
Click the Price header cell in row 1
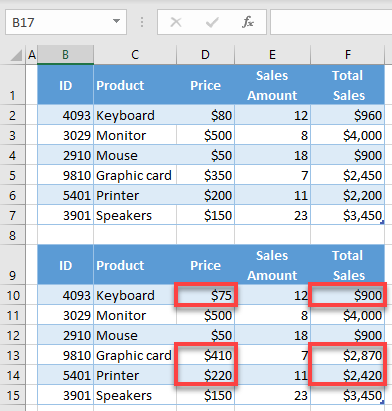click(205, 85)
